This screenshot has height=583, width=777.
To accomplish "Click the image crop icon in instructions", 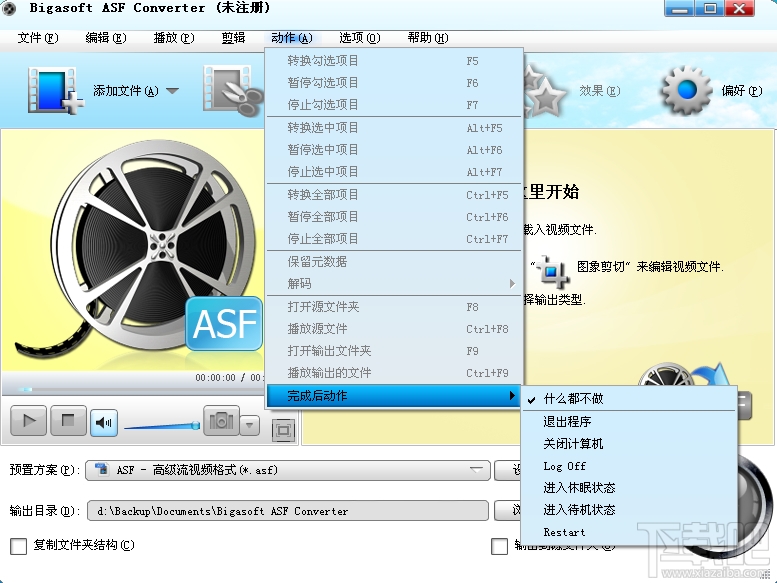I will point(554,271).
